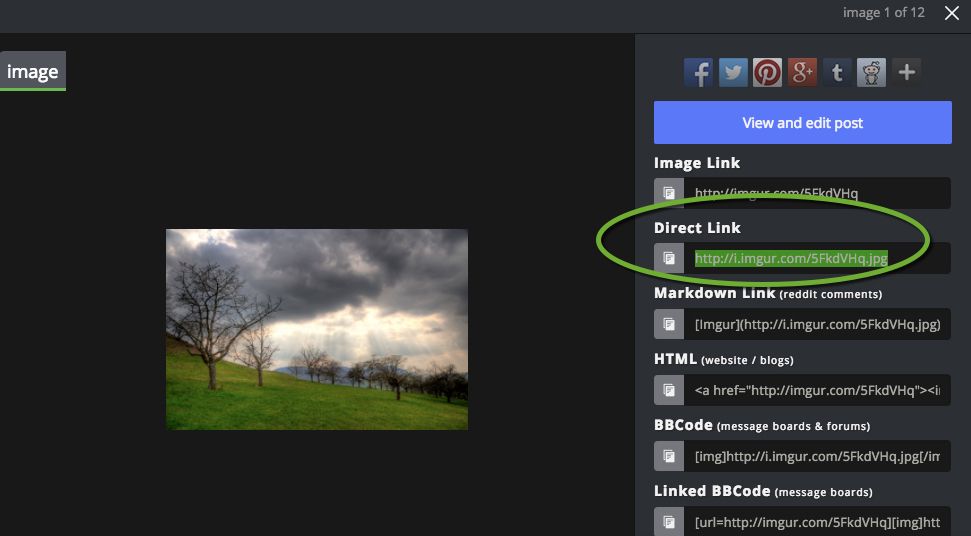Share image on Google Plus
This screenshot has height=536, width=971.
802,72
